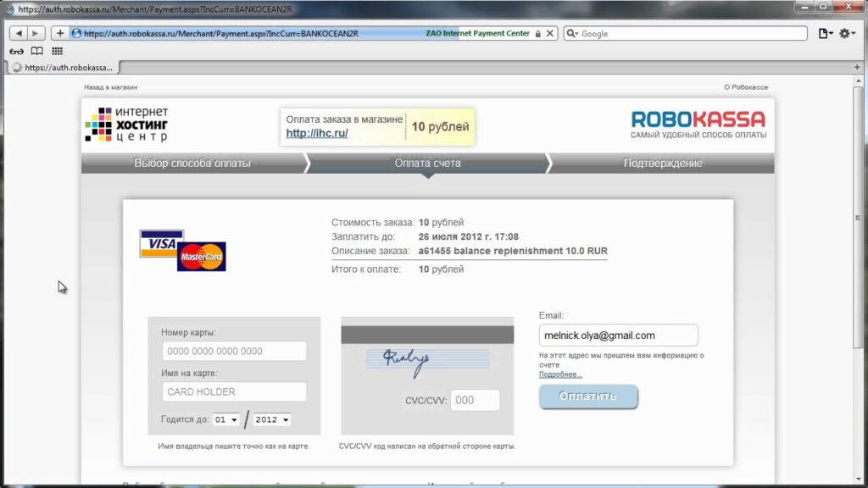Viewport: 868px width, 488px height.
Task: Click the CVC/CVV code field
Action: (x=476, y=400)
